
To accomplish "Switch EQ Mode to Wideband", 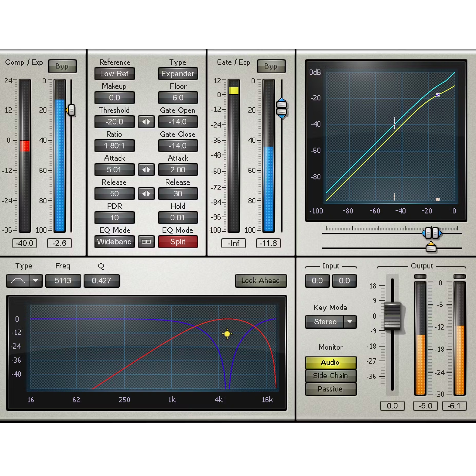I will click(x=114, y=242).
